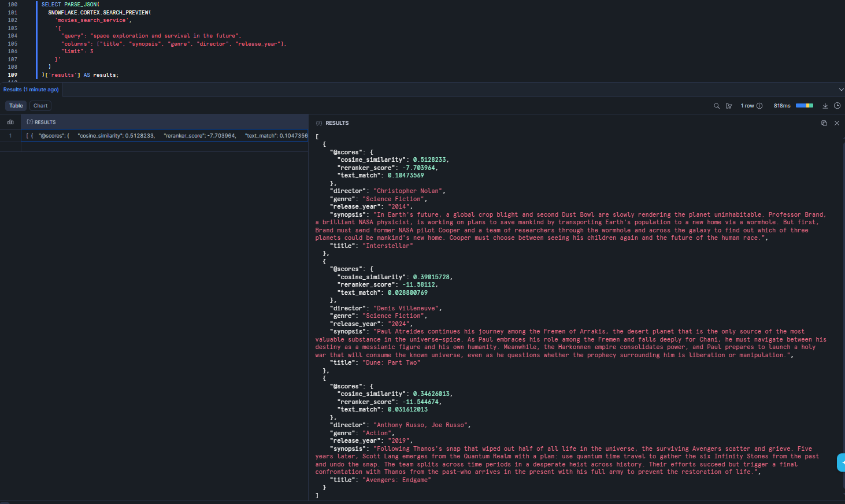Viewport: 845px width, 504px height.
Task: Click the title "Avengers: Endgame" value
Action: [396, 480]
